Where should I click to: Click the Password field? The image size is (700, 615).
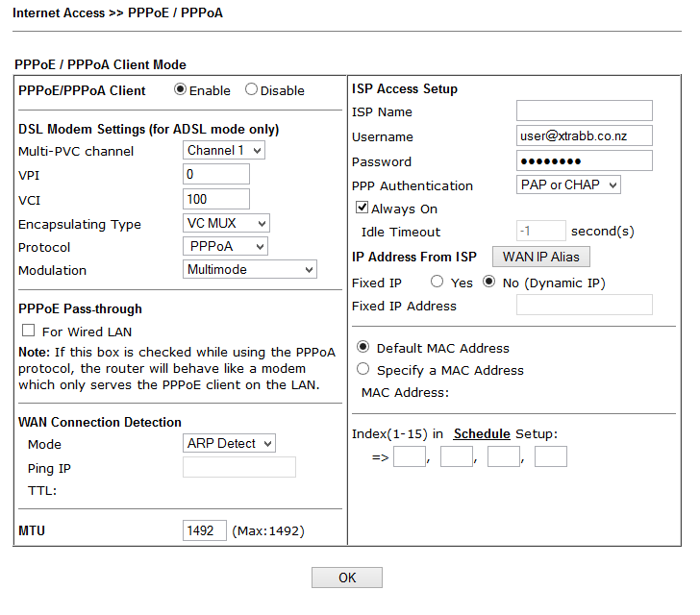point(585,160)
